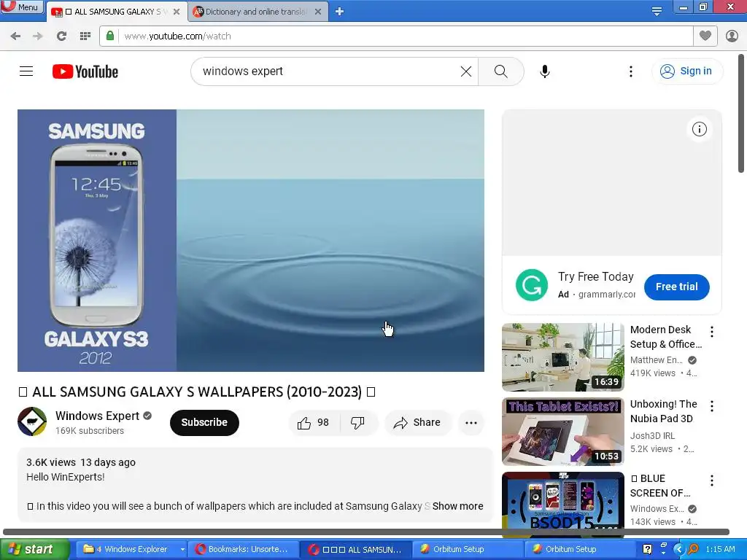This screenshot has height=560, width=747.
Task: Share the video
Action: click(x=417, y=422)
